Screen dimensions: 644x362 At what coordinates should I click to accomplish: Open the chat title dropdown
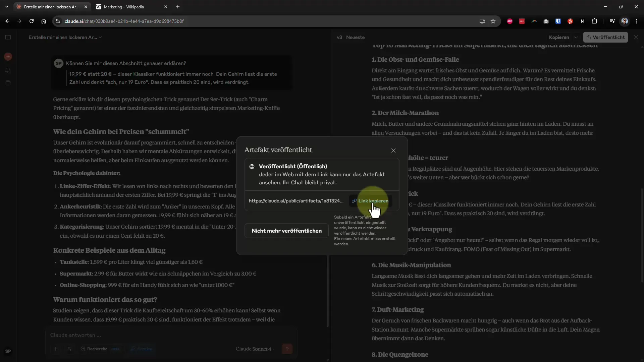[x=65, y=37]
